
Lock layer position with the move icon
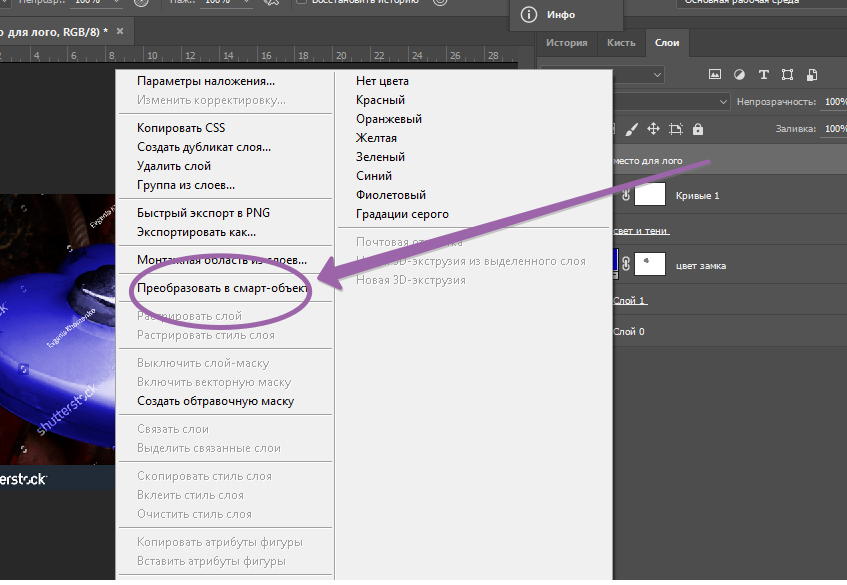pyautogui.click(x=653, y=129)
